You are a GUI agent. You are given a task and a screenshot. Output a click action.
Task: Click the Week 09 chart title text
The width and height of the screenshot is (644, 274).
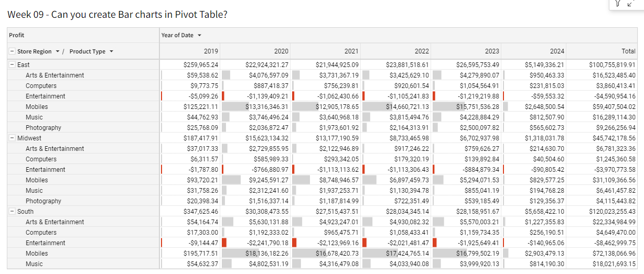point(117,14)
